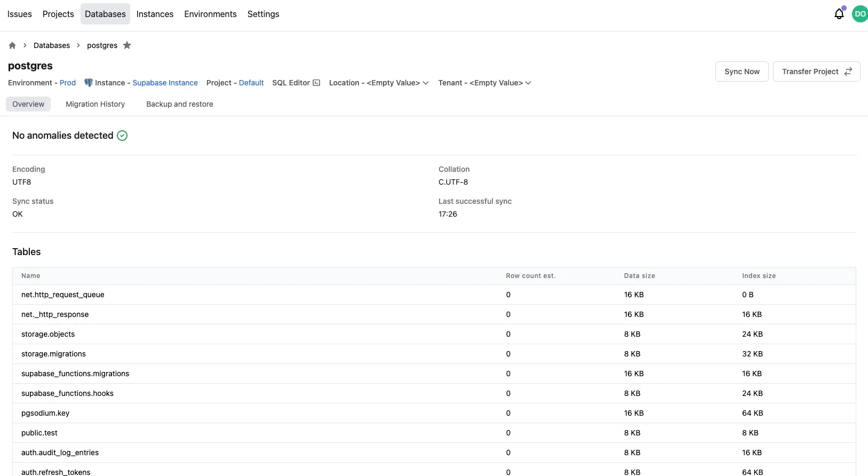Open the Supabase Instance link

tap(165, 83)
